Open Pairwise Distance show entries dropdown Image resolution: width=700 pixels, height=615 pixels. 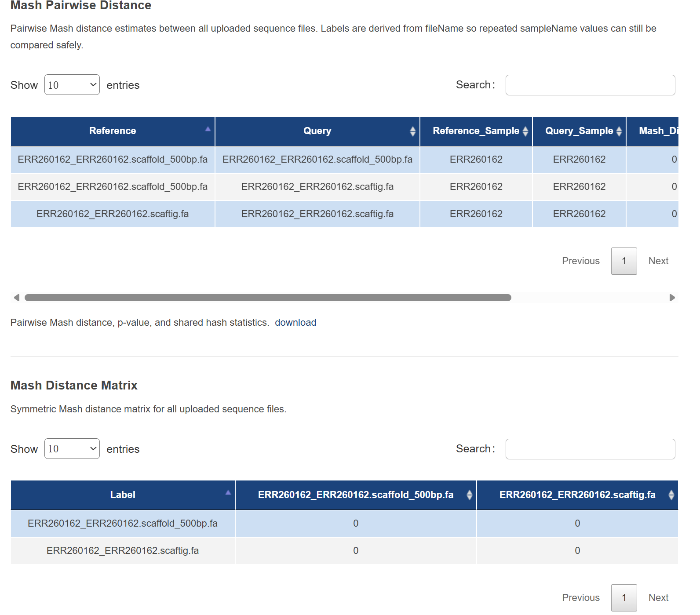[x=72, y=85]
